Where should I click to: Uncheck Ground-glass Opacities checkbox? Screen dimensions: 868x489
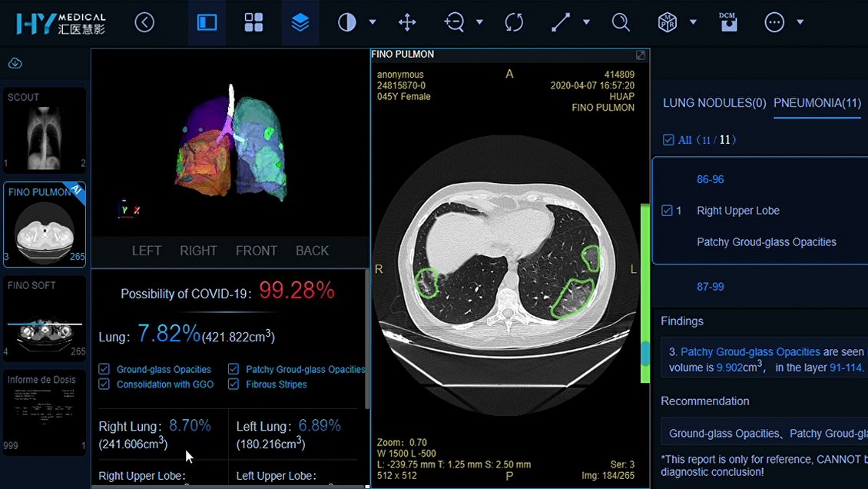pos(104,369)
